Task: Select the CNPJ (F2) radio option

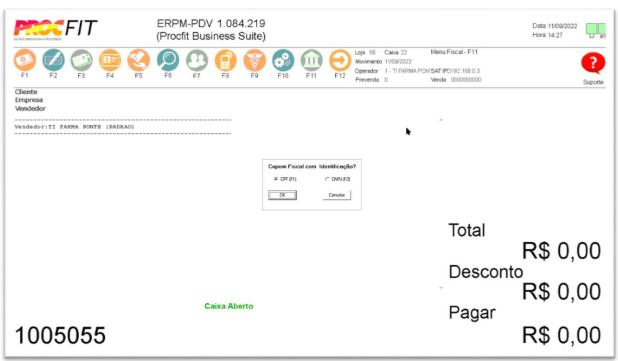Action: [x=327, y=179]
